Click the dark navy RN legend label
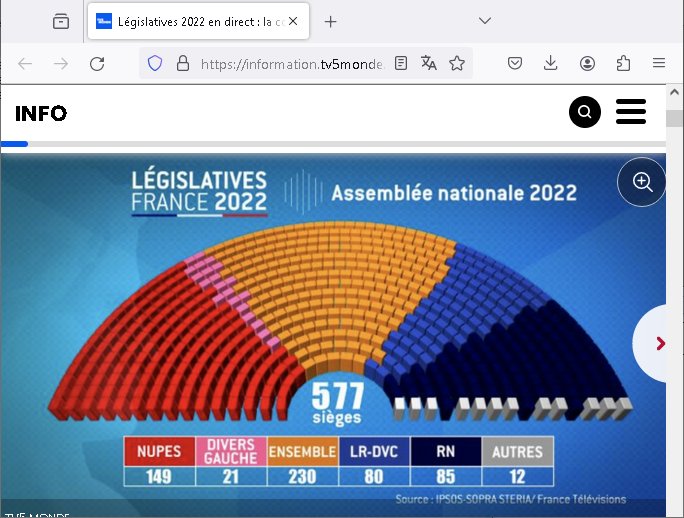Screen dimensions: 684x518 coord(446,451)
